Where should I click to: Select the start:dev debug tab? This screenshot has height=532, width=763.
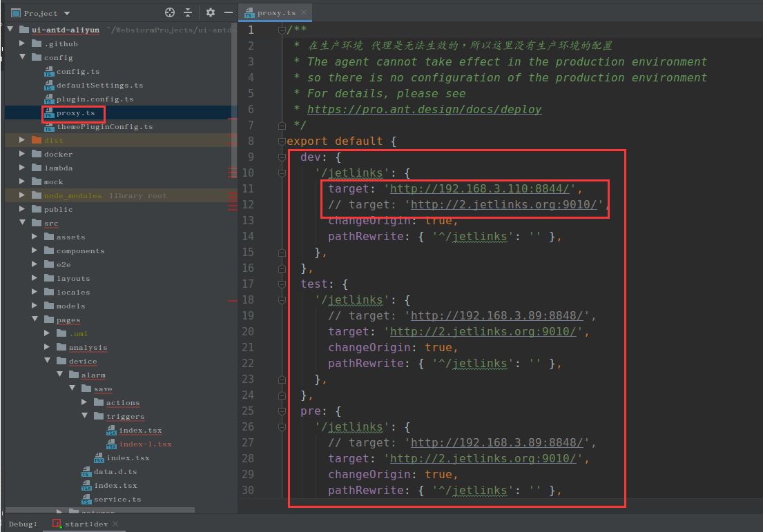86,524
